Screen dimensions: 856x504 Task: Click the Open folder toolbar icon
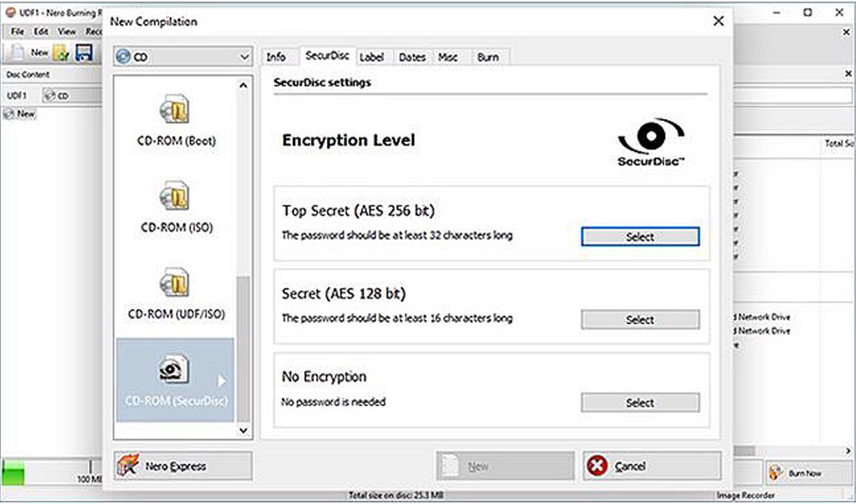62,53
